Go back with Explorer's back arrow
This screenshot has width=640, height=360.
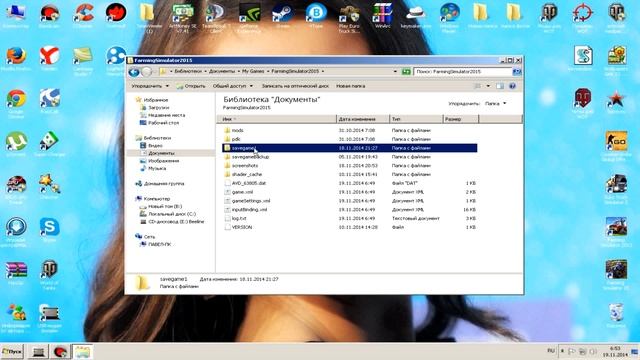tap(134, 72)
